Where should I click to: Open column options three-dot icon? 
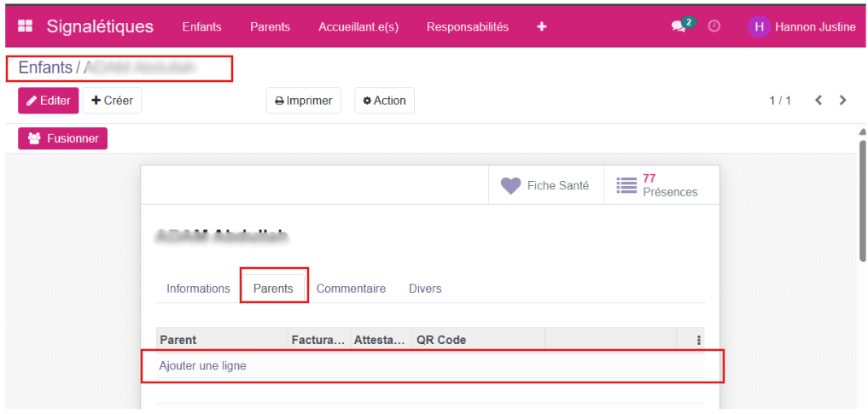(698, 340)
